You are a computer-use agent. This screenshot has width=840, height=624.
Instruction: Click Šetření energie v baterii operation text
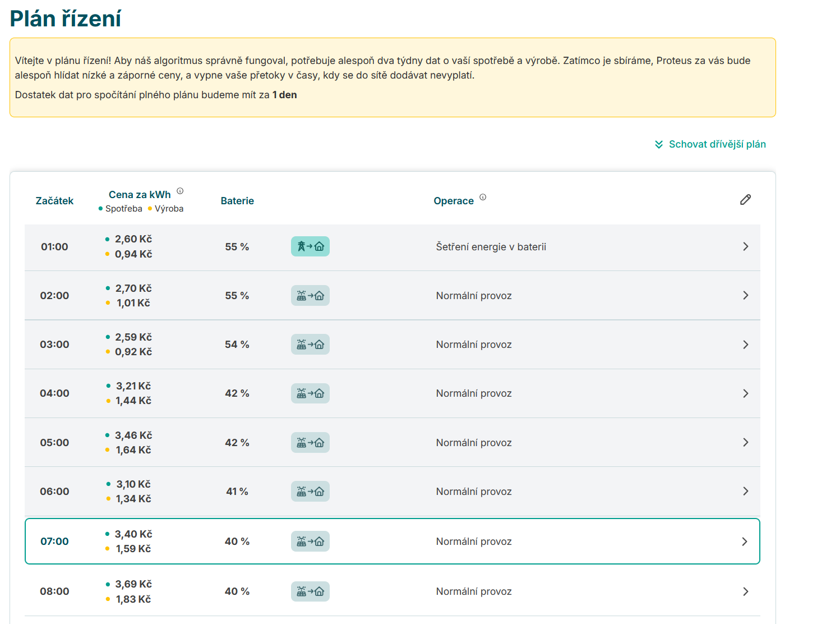pyautogui.click(x=491, y=247)
